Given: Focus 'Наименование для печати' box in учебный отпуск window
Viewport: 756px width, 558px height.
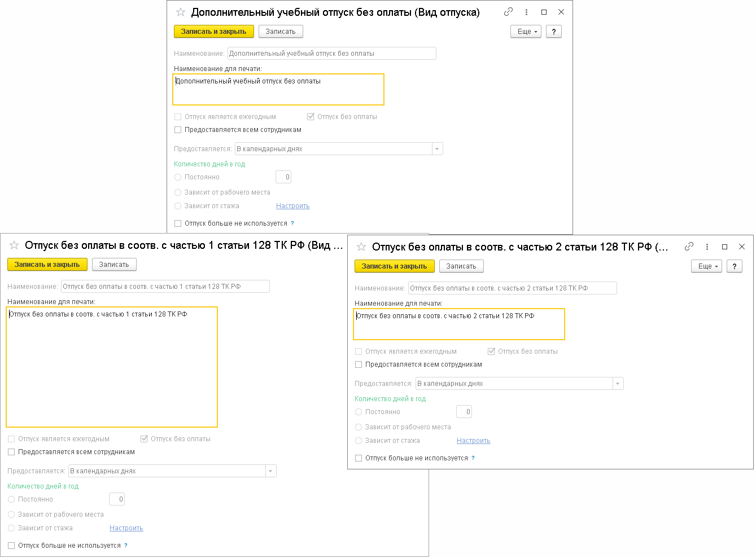Looking at the screenshot, I should pyautogui.click(x=278, y=89).
